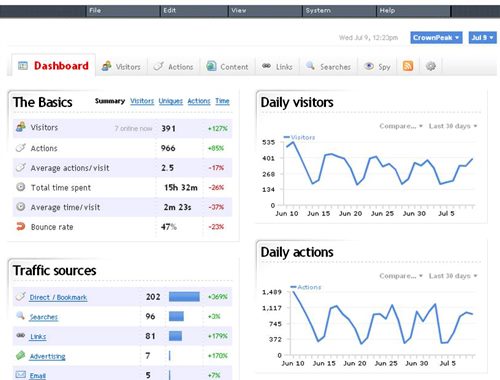This screenshot has width=500, height=380.
Task: Switch to the Searches tab
Action: pyautogui.click(x=328, y=66)
